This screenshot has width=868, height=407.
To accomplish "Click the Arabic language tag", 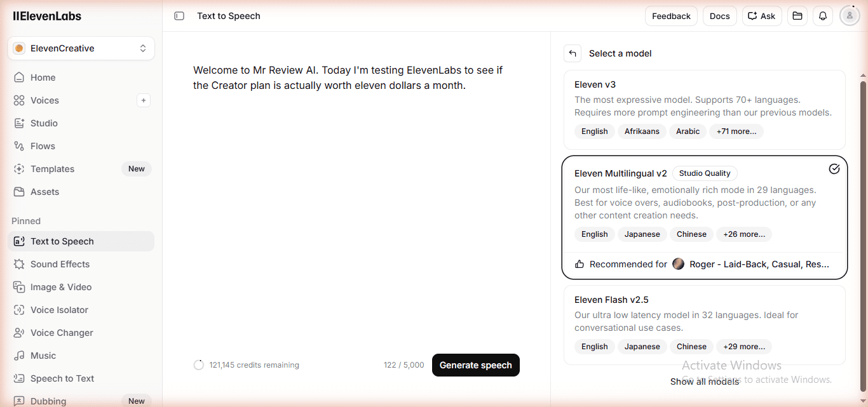I will (688, 131).
